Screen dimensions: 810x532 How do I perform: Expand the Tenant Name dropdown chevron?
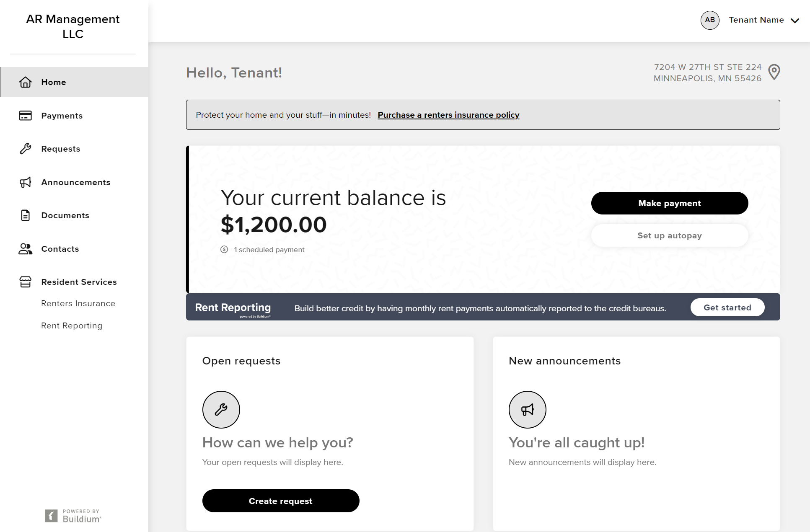click(x=795, y=21)
